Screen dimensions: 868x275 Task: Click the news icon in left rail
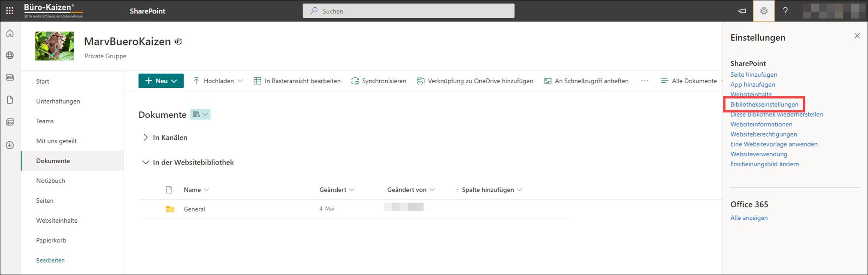click(x=10, y=78)
